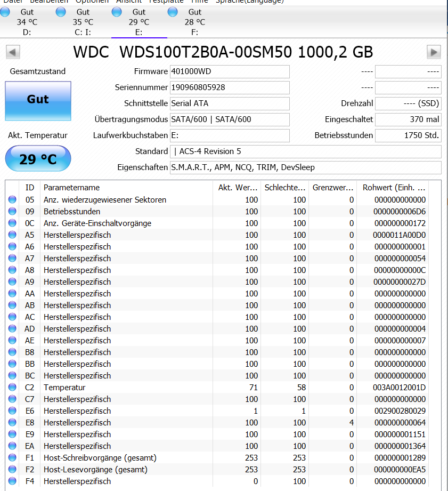Click status icon of row AD
The height and width of the screenshot is (491, 448).
coord(12,328)
